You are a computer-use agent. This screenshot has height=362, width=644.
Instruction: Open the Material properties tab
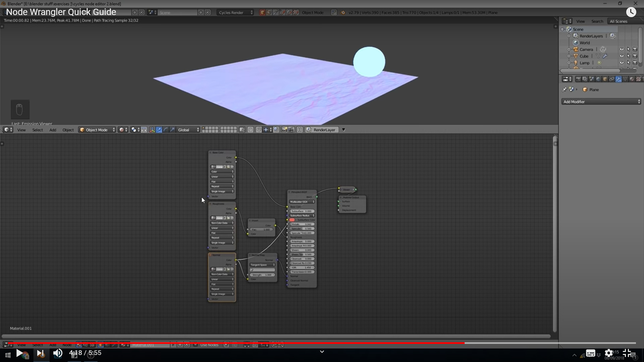pyautogui.click(x=632, y=79)
